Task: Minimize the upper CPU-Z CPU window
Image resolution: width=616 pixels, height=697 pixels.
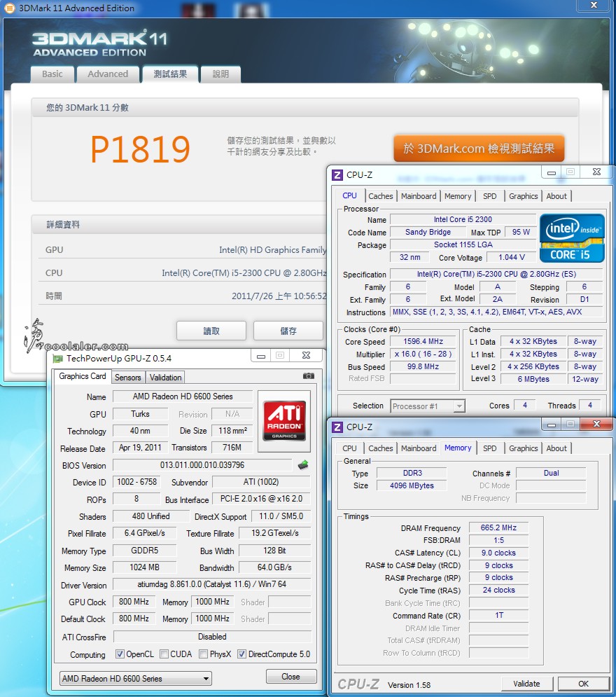Action: tap(551, 172)
